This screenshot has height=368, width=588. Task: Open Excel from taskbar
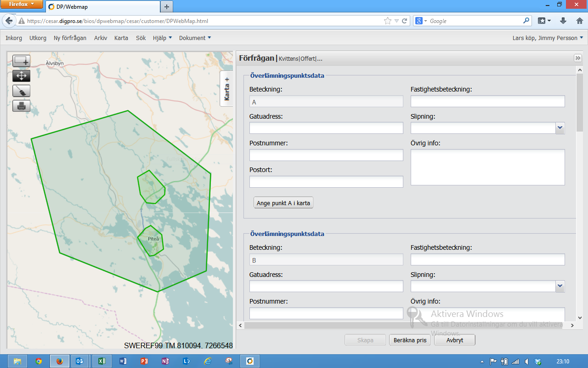coord(102,361)
